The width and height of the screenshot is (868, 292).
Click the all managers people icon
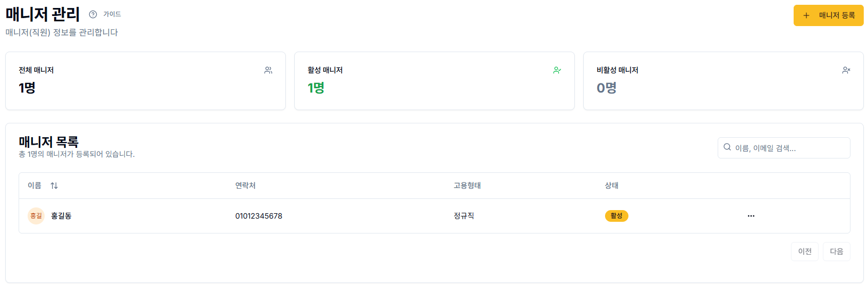[268, 70]
